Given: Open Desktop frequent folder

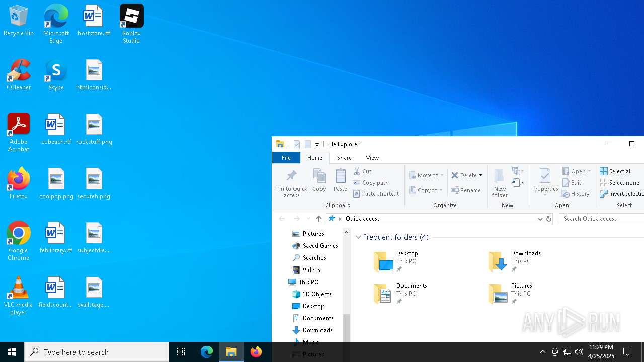Looking at the screenshot, I should coord(397,261).
